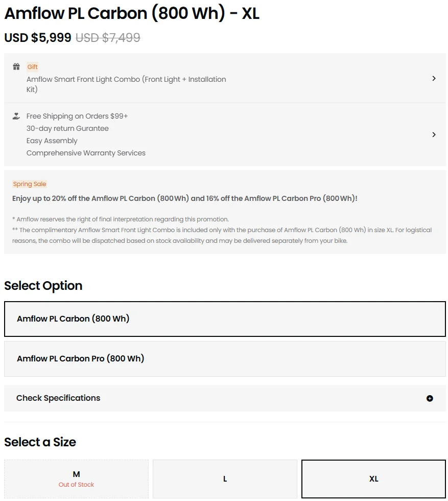The width and height of the screenshot is (448, 501).
Task: Open Check Specifications section
Action: (225, 398)
